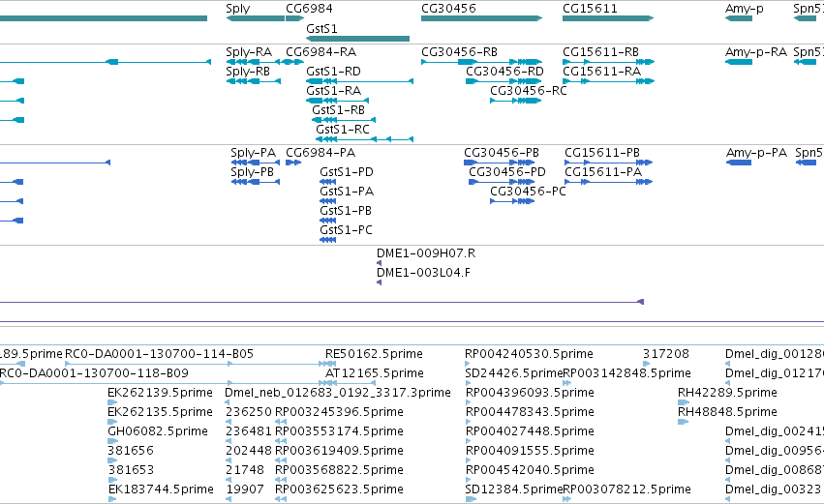
Task: Select the GstS1-RB transcript label
Action: (338, 110)
